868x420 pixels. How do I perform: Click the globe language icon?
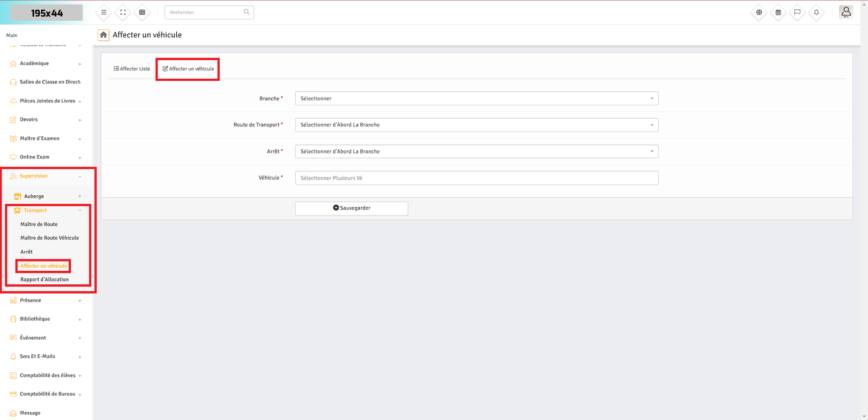point(759,12)
